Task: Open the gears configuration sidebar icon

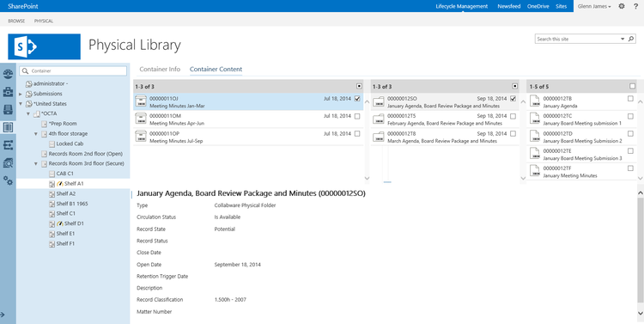Action: click(8, 180)
